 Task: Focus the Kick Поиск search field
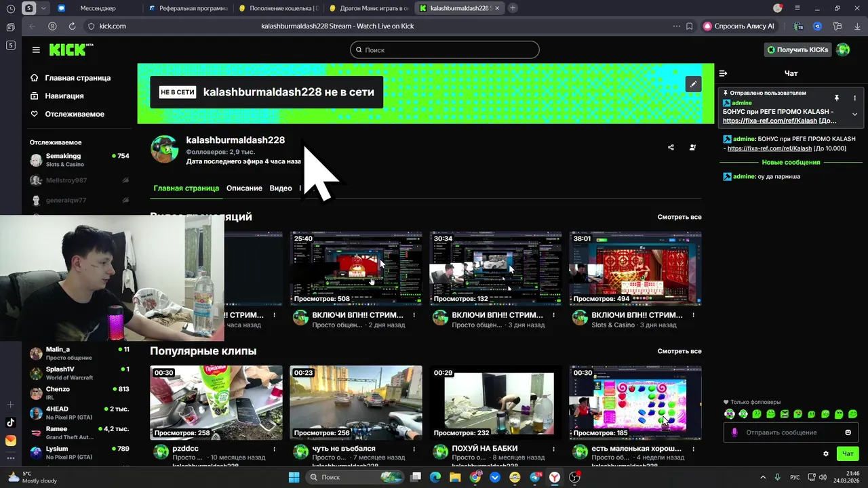point(445,49)
